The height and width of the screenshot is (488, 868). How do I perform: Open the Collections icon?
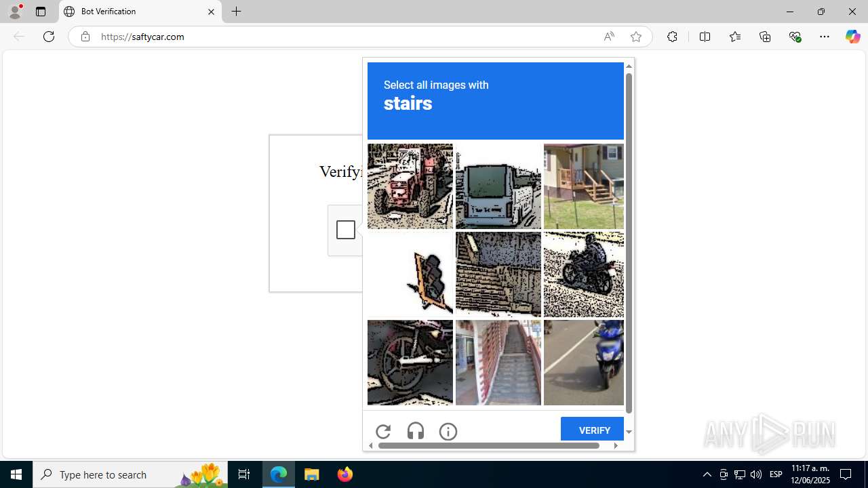tap(765, 37)
